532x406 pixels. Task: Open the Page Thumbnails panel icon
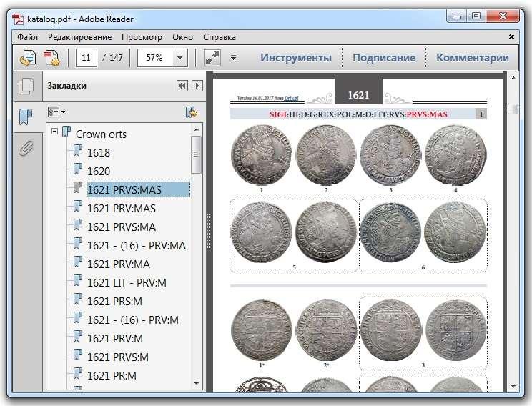(x=26, y=86)
